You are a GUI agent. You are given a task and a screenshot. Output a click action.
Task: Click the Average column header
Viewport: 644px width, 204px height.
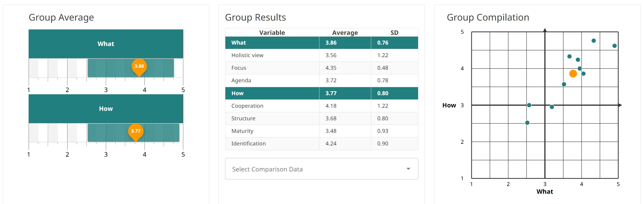[x=345, y=33]
